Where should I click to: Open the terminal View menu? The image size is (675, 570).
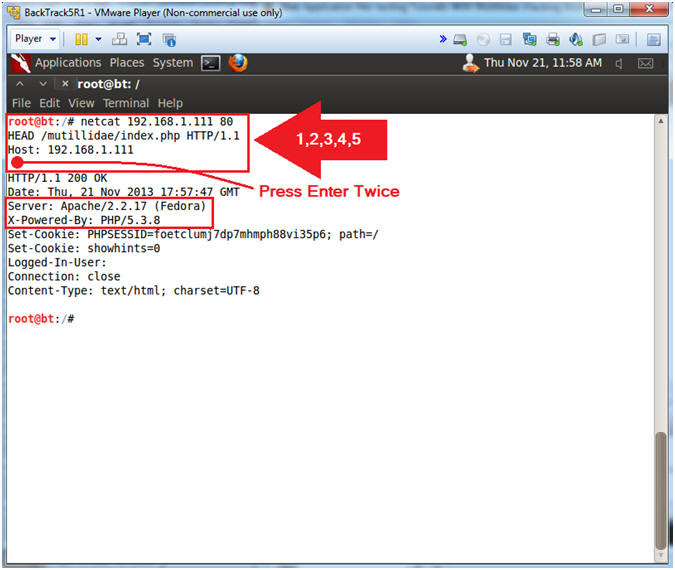[x=81, y=103]
